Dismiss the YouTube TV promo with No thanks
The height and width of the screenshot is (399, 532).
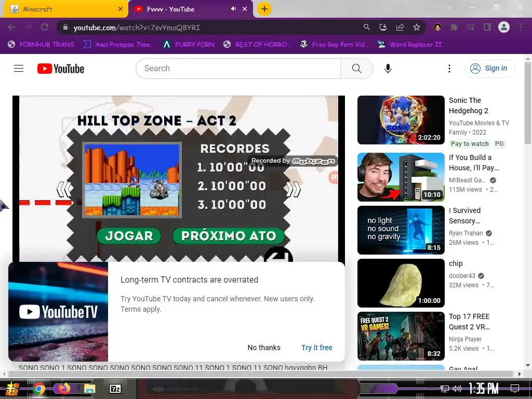coord(264,348)
